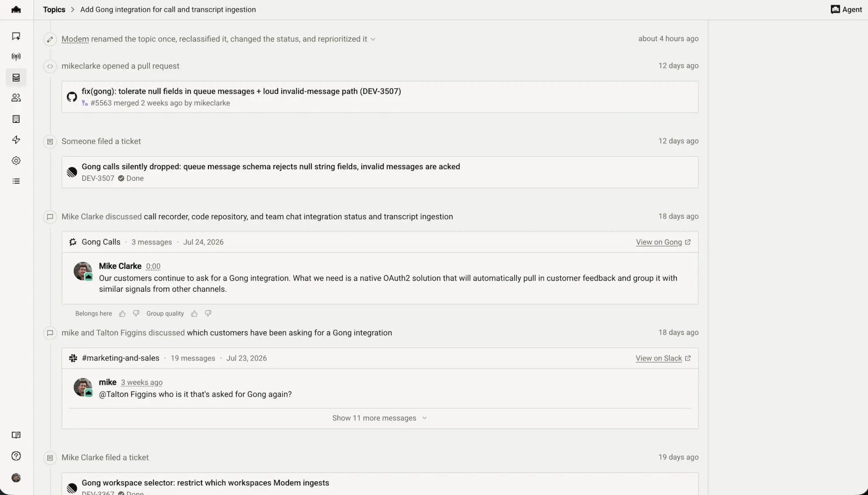Expand Show 11 more messages
868x495 pixels.
click(380, 418)
